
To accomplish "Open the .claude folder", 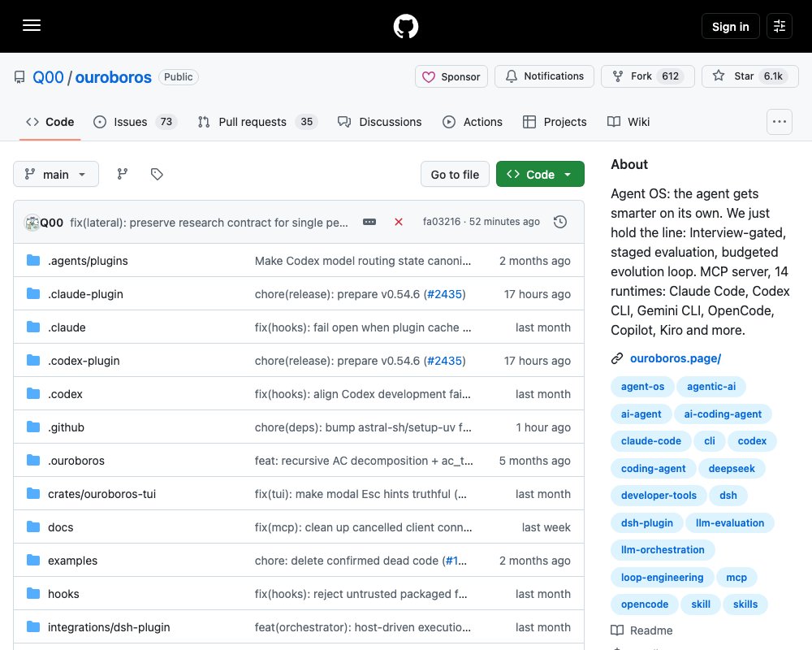I will click(67, 327).
